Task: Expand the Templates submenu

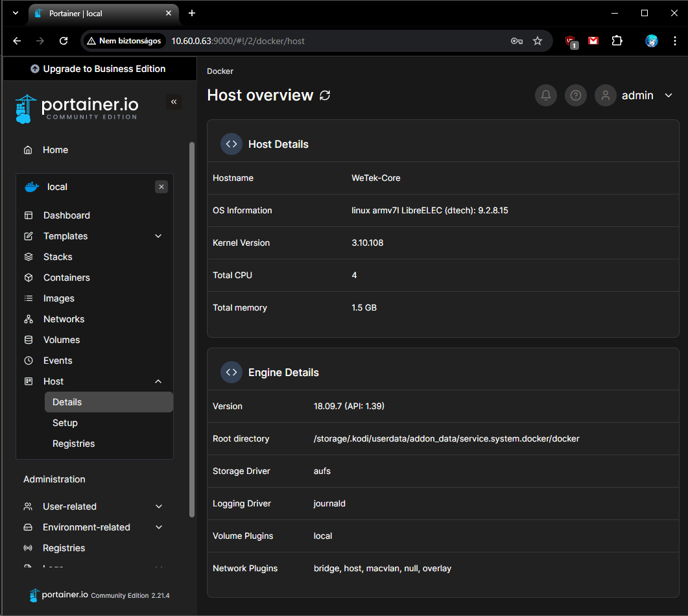Action: [158, 236]
